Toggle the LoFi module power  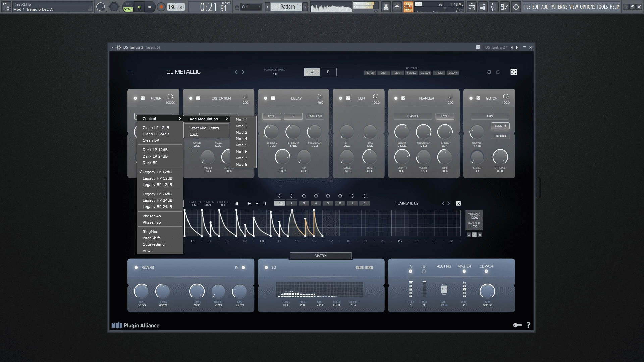click(340, 98)
